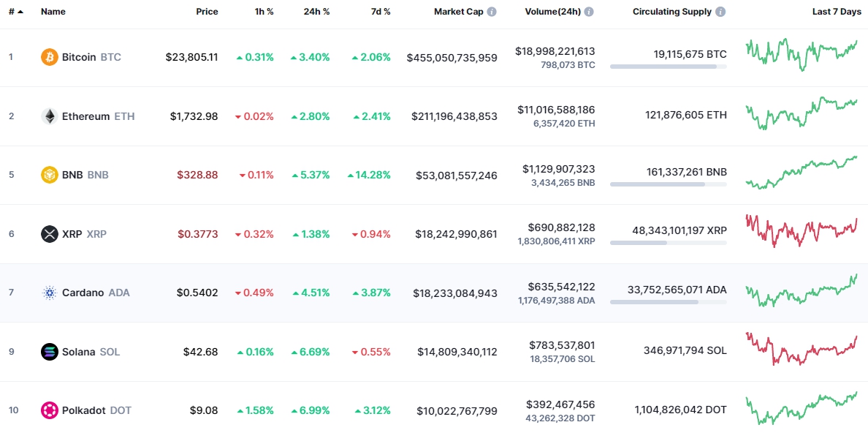Click Polkadot market cap $10,022,767,799

tap(457, 411)
